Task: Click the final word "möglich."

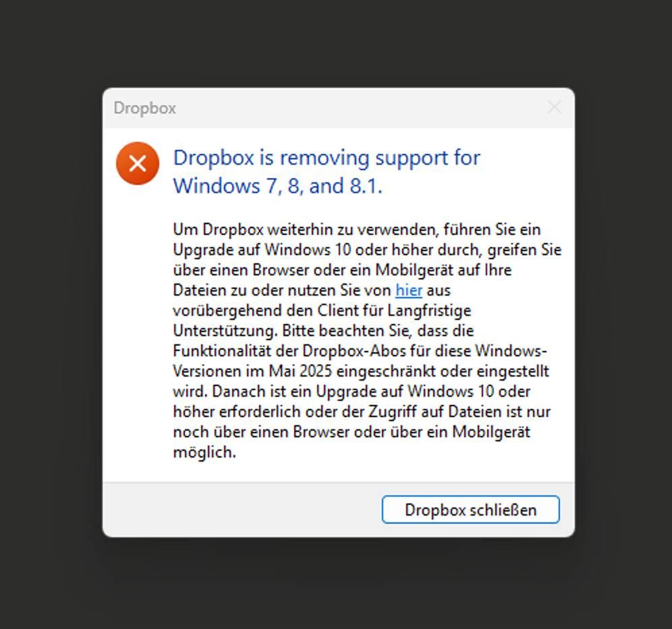Action: click(204, 452)
